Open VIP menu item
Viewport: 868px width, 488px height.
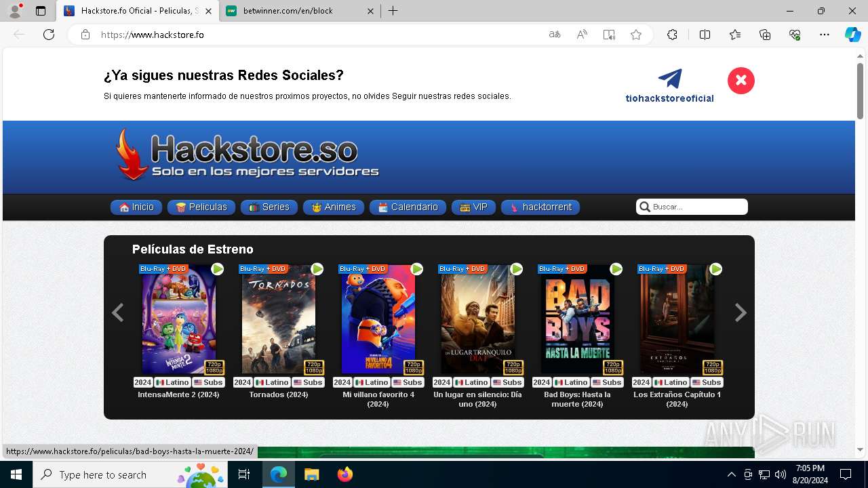(473, 207)
